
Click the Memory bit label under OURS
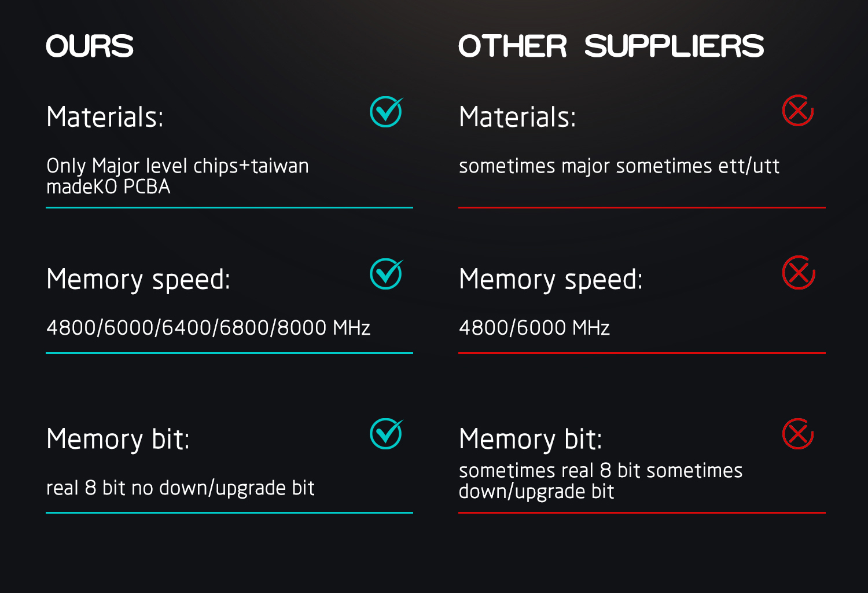pyautogui.click(x=118, y=439)
